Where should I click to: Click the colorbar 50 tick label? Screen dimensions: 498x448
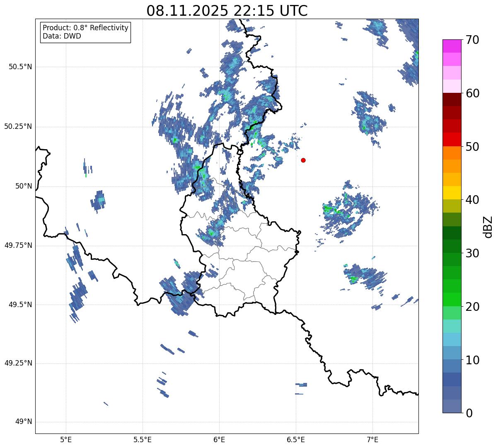(x=472, y=147)
